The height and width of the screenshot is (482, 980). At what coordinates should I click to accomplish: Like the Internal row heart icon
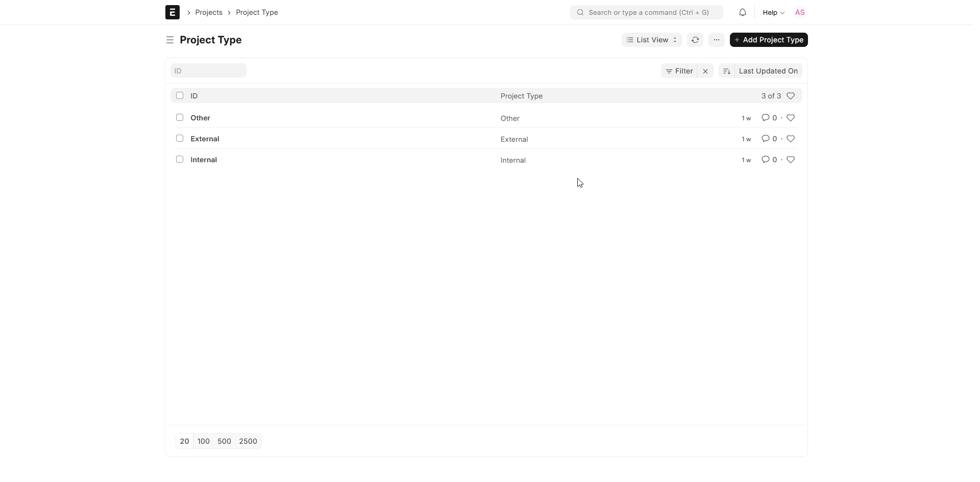coord(791,160)
